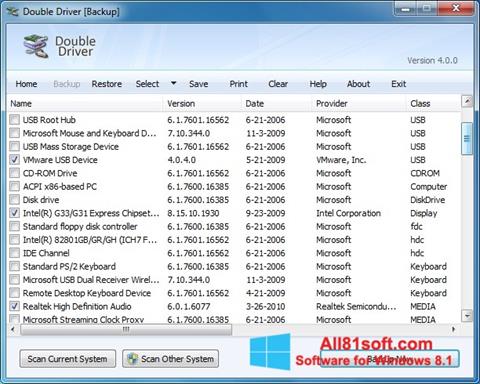Select the 'VMware, Inc.' provider cell
480x384 pixels.
point(341,160)
